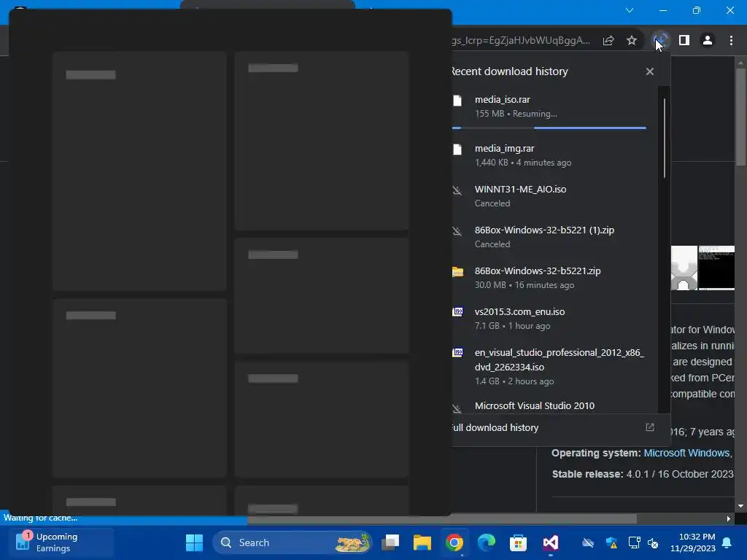Open clock showing 10:32 PM
This screenshot has height=560, width=747.
click(x=693, y=542)
